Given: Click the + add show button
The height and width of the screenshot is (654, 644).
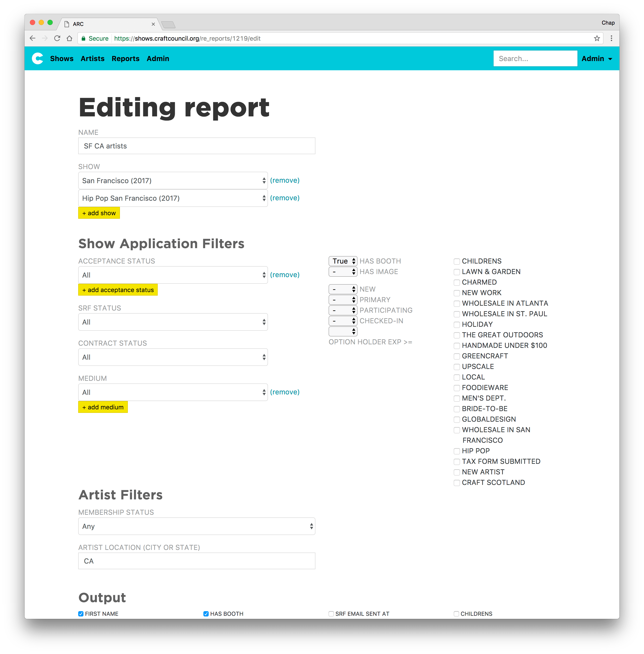Looking at the screenshot, I should pos(99,213).
